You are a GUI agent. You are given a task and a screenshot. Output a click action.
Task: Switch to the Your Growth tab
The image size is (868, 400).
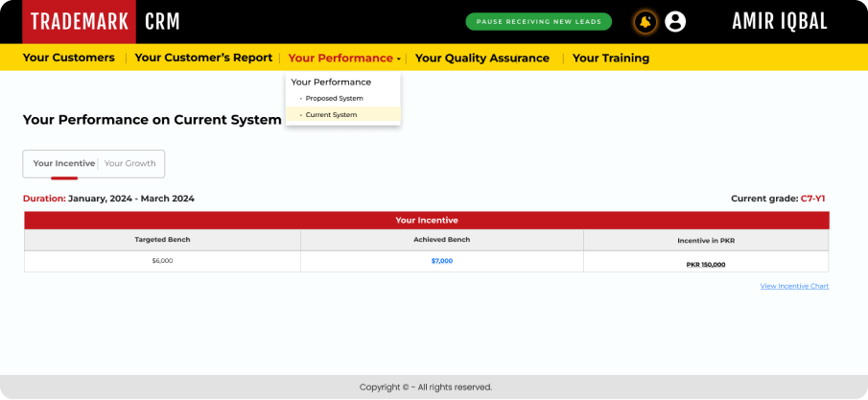(x=129, y=163)
